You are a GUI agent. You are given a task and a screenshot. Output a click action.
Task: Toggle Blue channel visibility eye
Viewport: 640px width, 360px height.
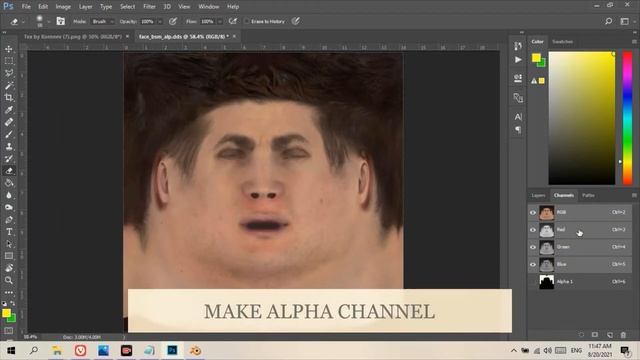coord(533,264)
